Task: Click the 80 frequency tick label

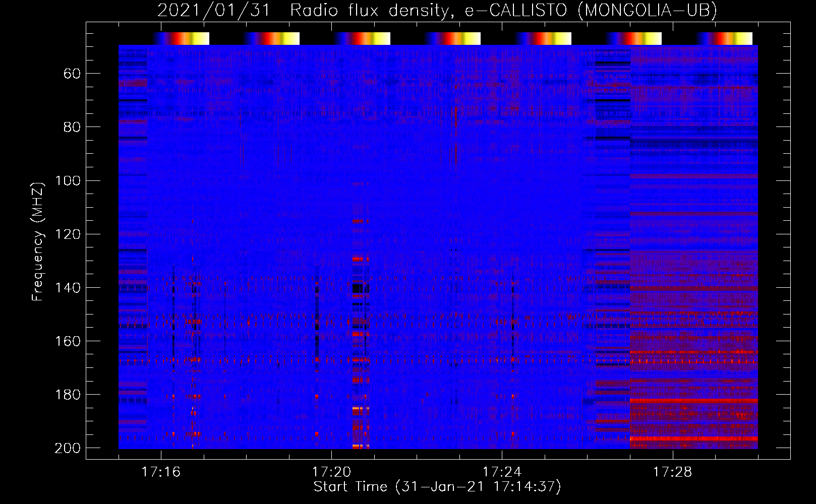Action: coord(72,128)
